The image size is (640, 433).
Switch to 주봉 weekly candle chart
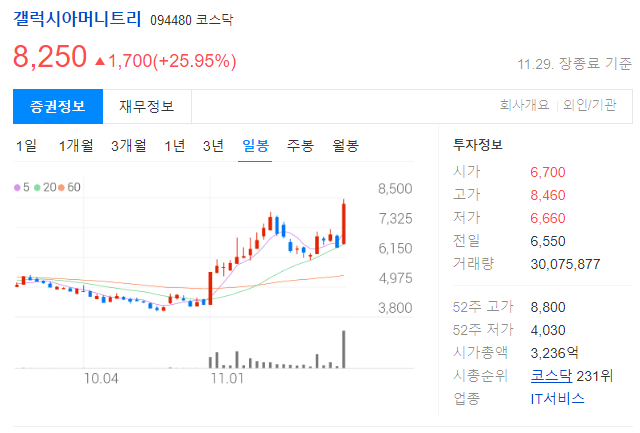coord(300,146)
